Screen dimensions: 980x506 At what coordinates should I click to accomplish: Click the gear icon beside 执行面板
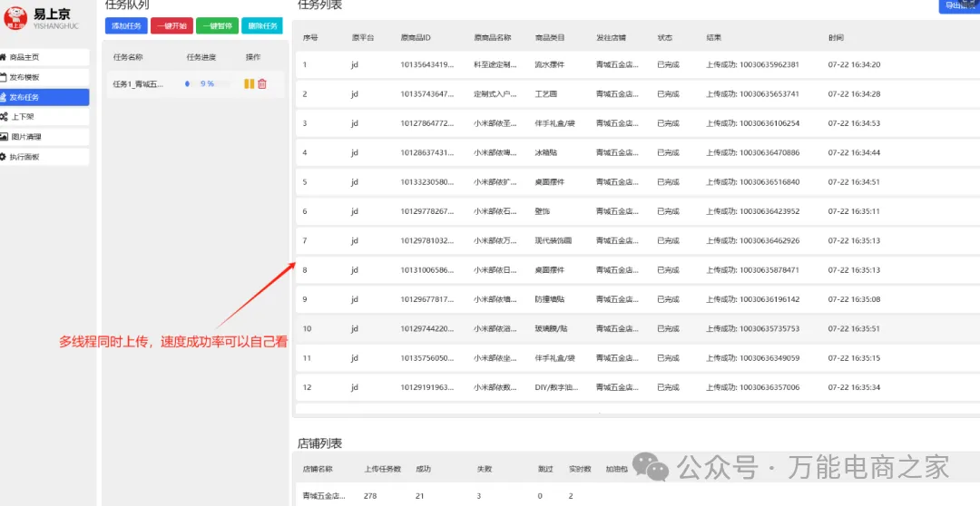[x=5, y=157]
